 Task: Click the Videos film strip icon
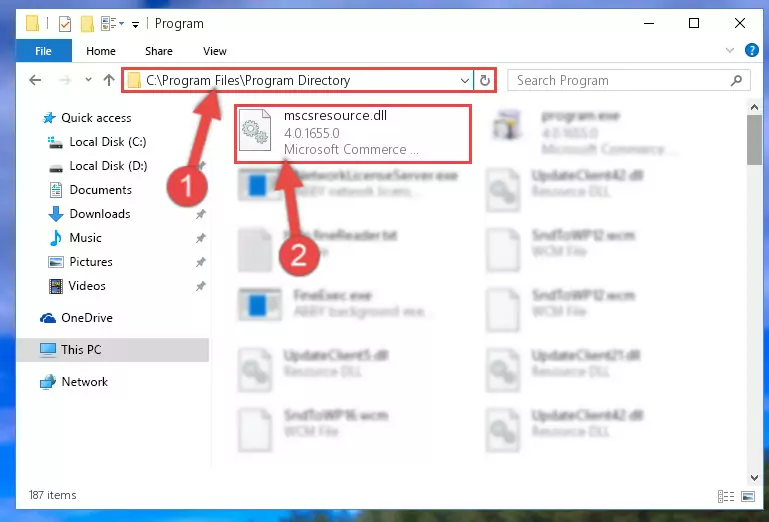(x=55, y=286)
